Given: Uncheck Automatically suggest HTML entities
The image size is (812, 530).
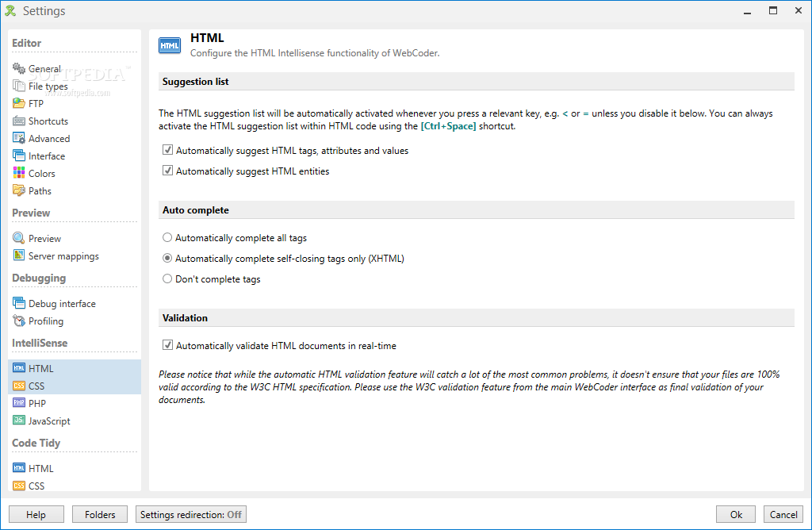Looking at the screenshot, I should [x=167, y=171].
